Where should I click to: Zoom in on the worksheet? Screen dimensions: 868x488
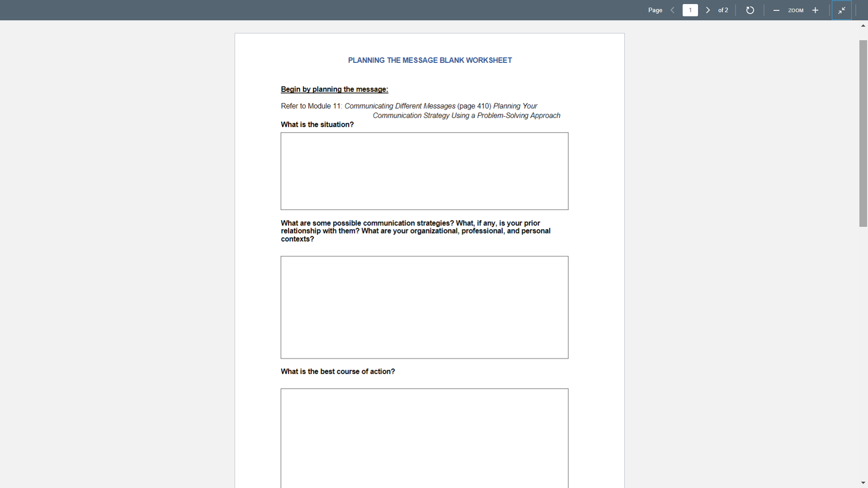point(815,10)
